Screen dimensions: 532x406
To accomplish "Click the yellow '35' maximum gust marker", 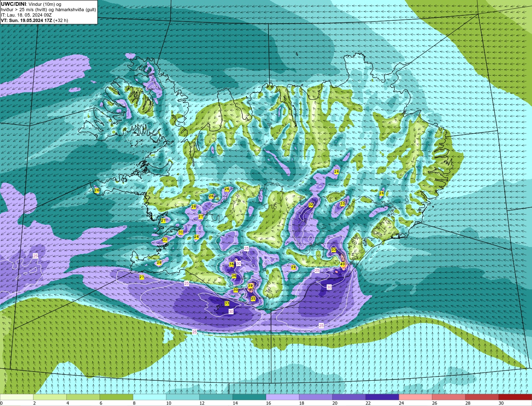I will click(x=253, y=298).
